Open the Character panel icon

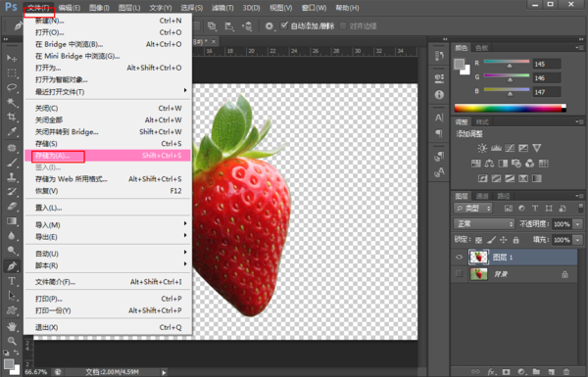439,118
